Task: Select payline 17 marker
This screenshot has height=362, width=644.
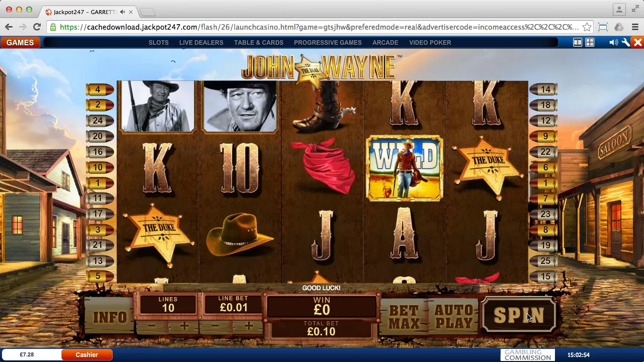Action: (x=99, y=214)
